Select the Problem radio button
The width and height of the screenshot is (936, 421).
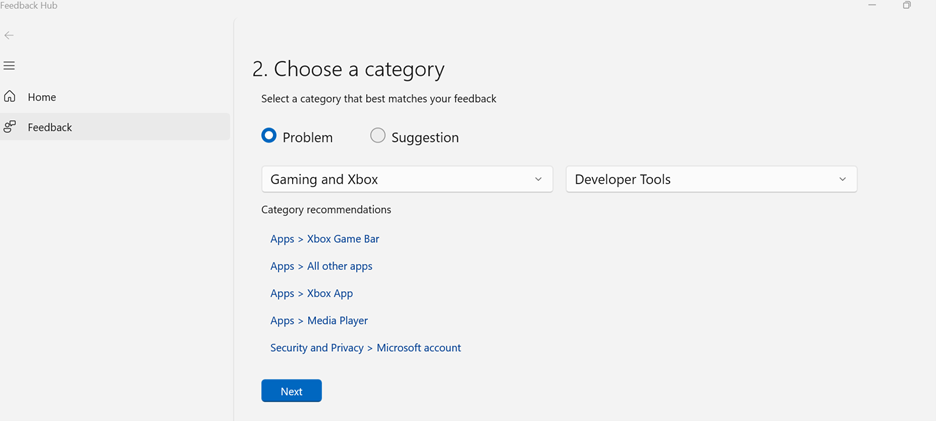(269, 136)
